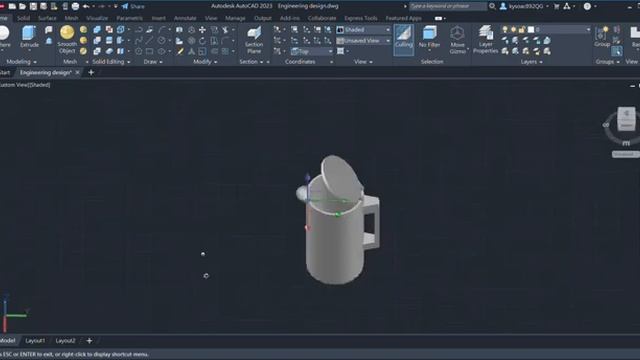This screenshot has width=640, height=360.
Task: Click the Help question mark icon
Action: [587, 6]
